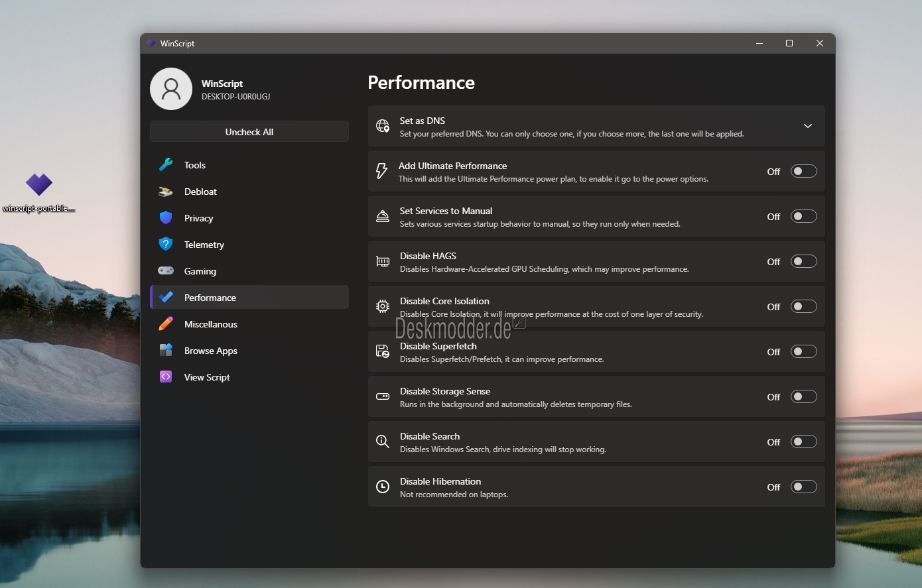Click the chip icon for Core Isolation
This screenshot has width=922, height=588.
(x=383, y=306)
